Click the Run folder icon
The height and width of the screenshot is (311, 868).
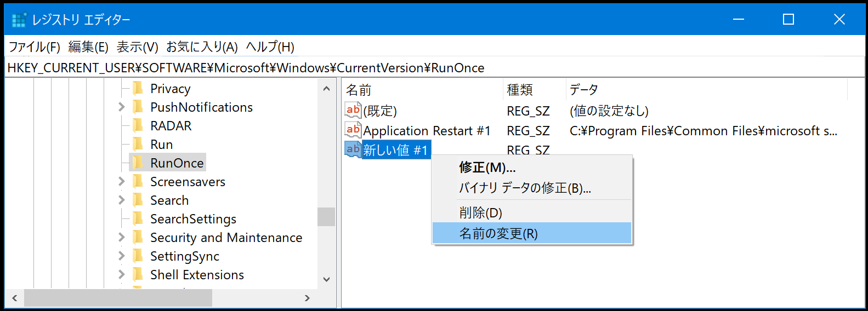pyautogui.click(x=138, y=144)
